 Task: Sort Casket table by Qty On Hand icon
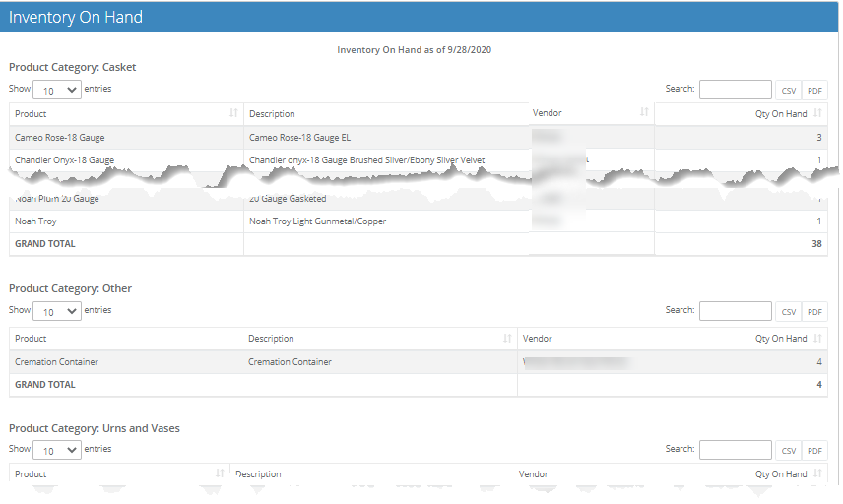(818, 114)
